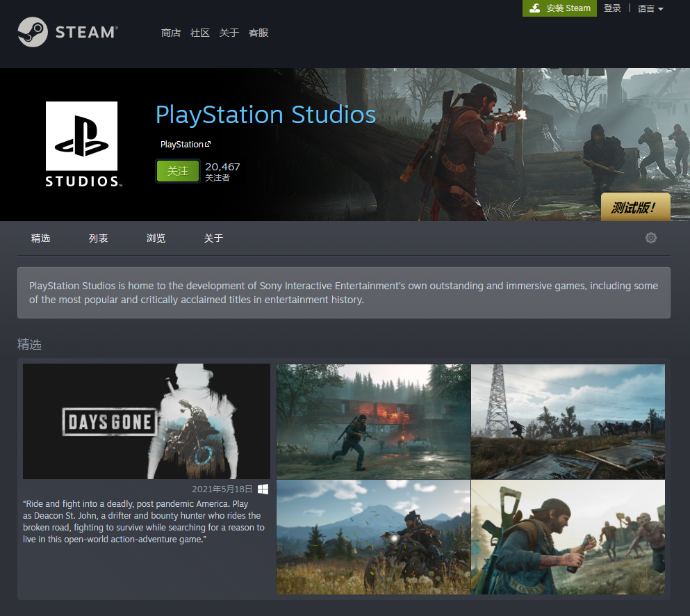Click the PlayStation Studios logo image
The height and width of the screenshot is (616, 690).
[x=82, y=145]
